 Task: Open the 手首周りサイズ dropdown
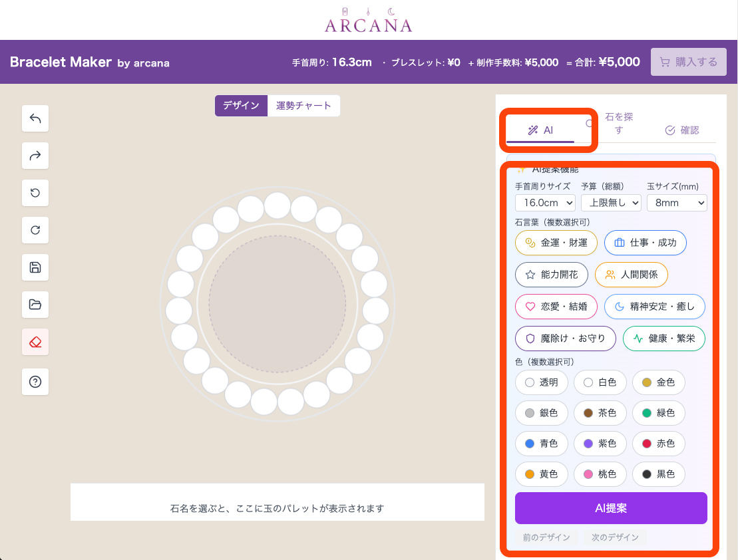pyautogui.click(x=545, y=203)
